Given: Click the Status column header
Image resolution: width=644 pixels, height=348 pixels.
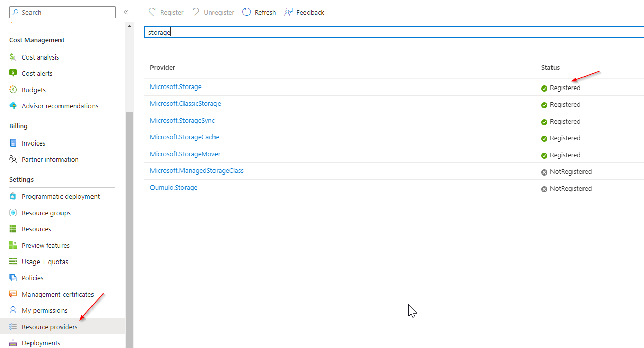Looking at the screenshot, I should click(x=550, y=67).
